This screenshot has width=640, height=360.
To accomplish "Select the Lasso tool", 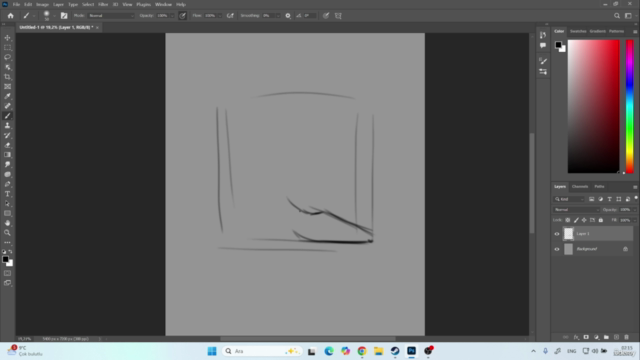I will 7,57.
